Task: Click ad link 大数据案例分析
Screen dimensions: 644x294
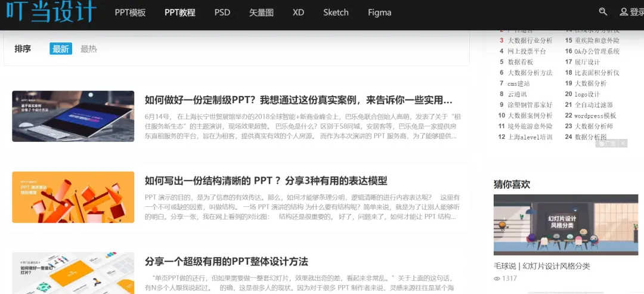Action: click(x=530, y=115)
